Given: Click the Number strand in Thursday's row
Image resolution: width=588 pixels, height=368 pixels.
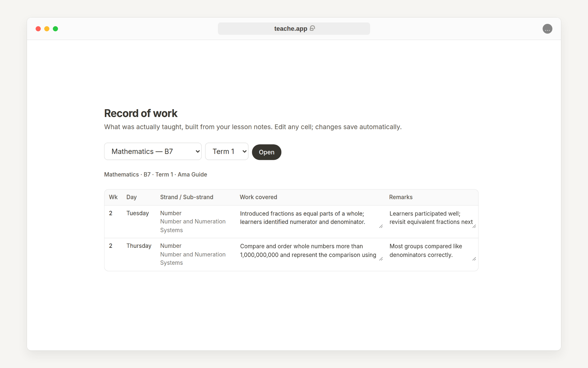Looking at the screenshot, I should [171, 246].
